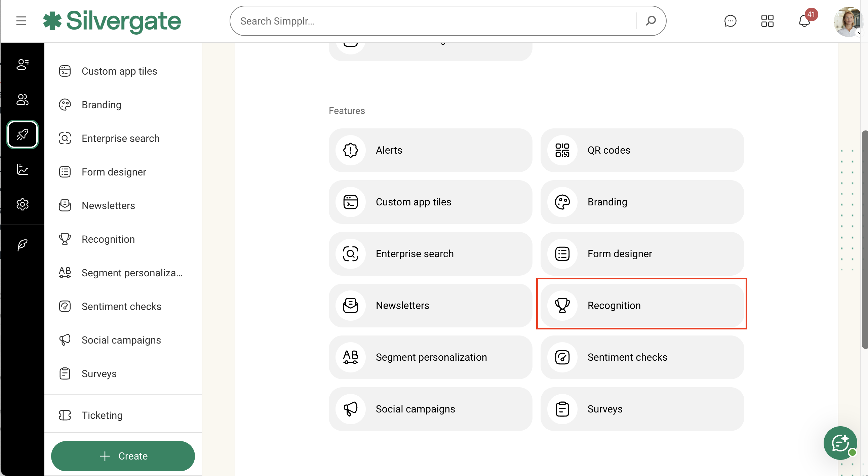Open the Recognition feature tile

pyautogui.click(x=641, y=305)
